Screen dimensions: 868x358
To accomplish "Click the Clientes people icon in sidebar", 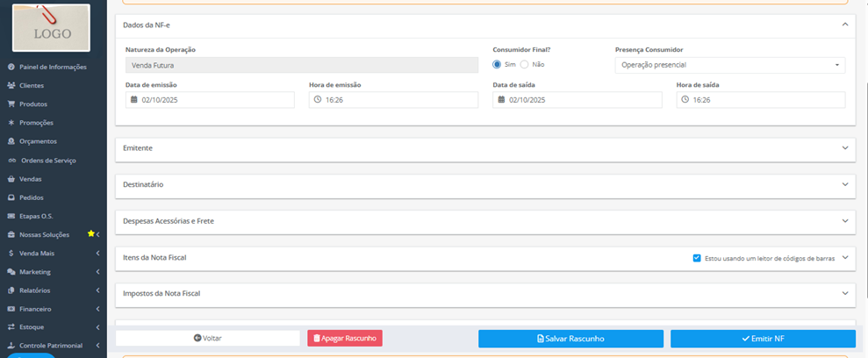I will (x=11, y=85).
